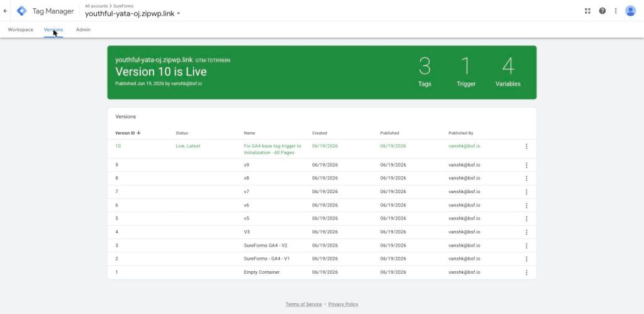Open version SureForms - GA4 - V1

pos(267,259)
